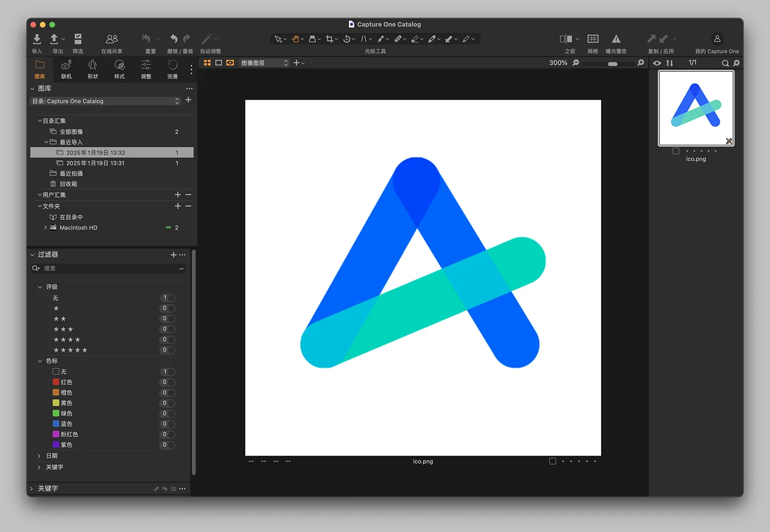
Task: Open My Capture One account icon
Action: (717, 39)
